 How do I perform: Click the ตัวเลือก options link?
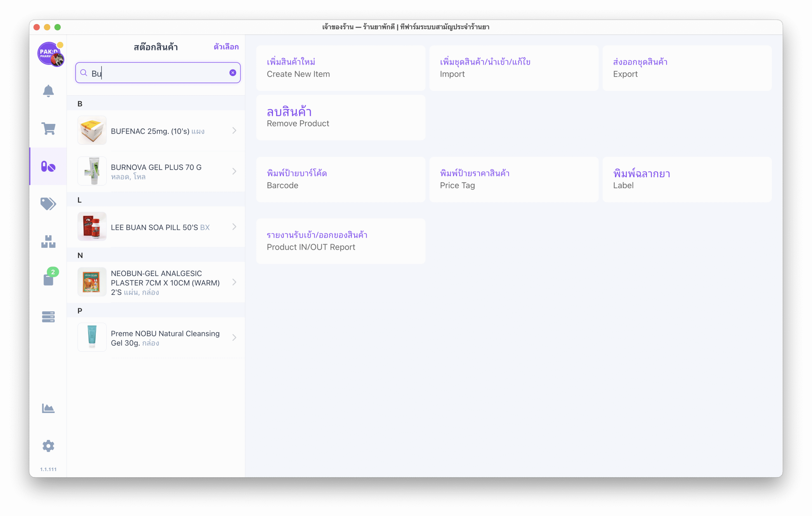coord(226,47)
